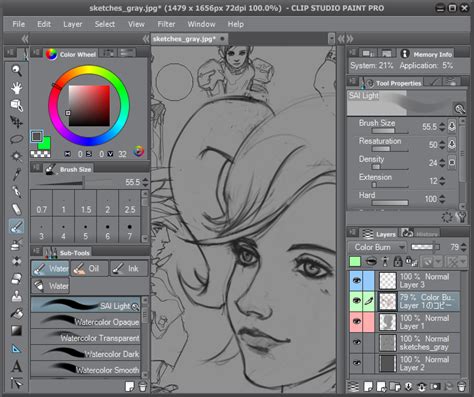Open the Layer menu
The image size is (474, 397).
click(72, 24)
